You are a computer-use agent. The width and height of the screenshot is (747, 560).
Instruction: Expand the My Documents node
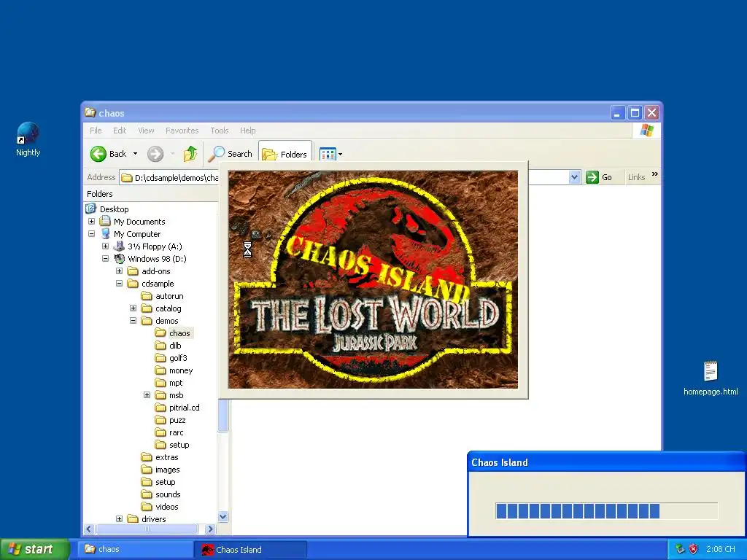[x=91, y=222]
